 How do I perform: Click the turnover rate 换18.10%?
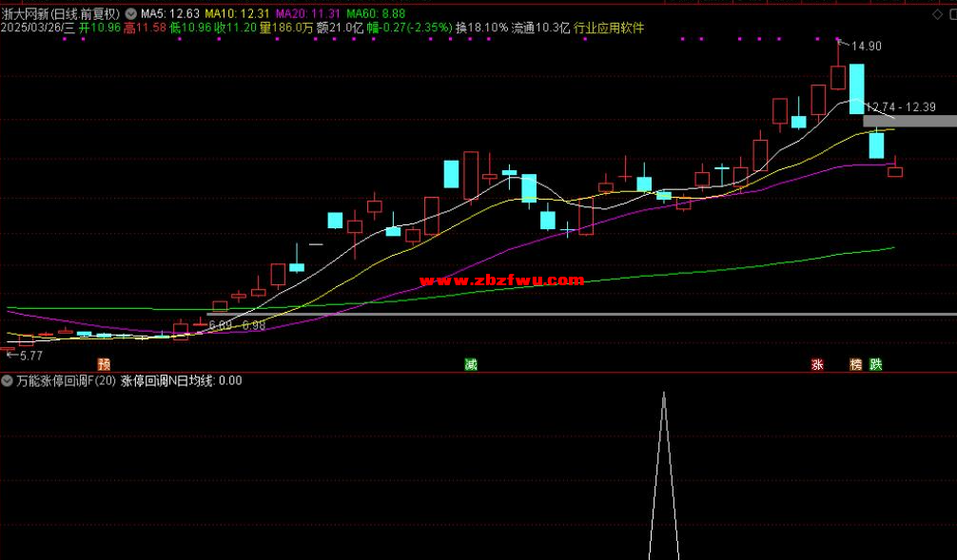[481, 28]
